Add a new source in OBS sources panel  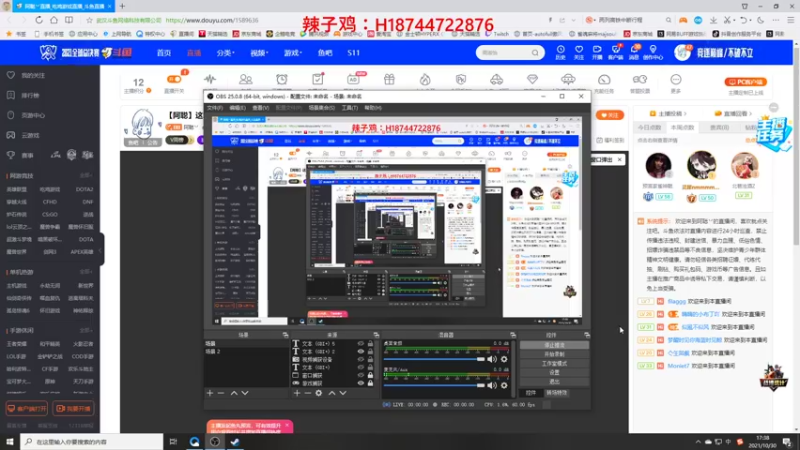(x=297, y=393)
